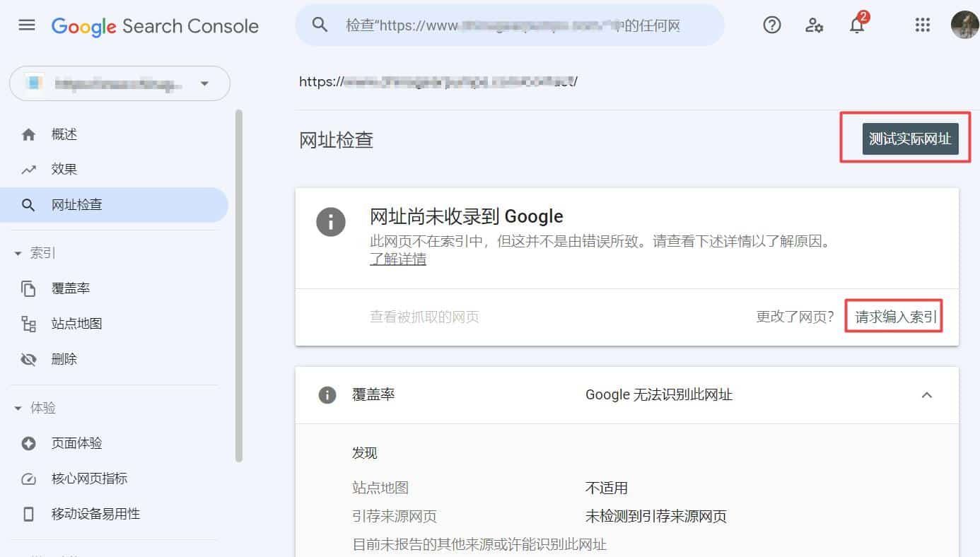Click the 网址尚未收录到 Google heading
This screenshot has width=980, height=557.
pyautogui.click(x=467, y=216)
